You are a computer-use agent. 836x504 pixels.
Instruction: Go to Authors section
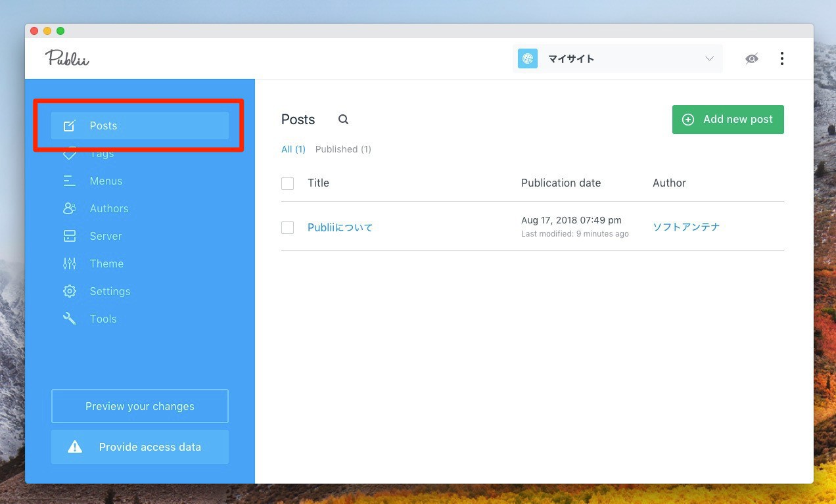click(109, 208)
